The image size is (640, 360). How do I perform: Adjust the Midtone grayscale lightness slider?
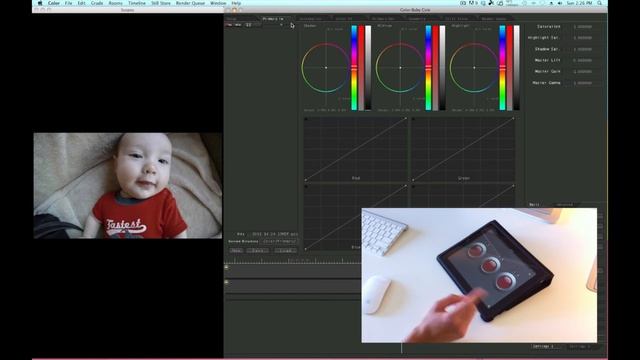(442, 67)
